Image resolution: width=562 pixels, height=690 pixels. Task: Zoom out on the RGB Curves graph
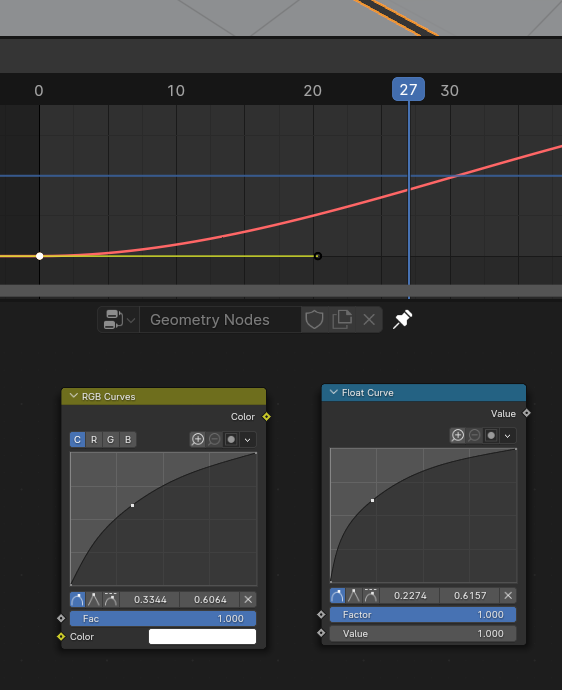coord(214,439)
